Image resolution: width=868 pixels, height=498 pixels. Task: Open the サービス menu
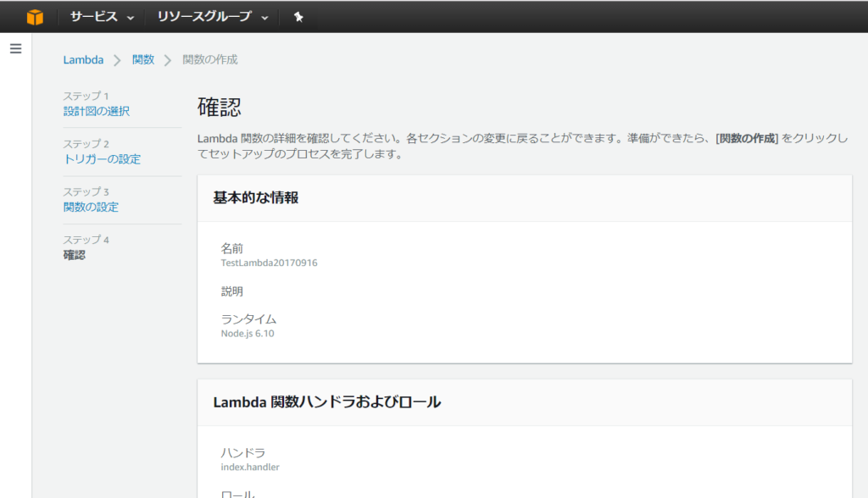[102, 17]
